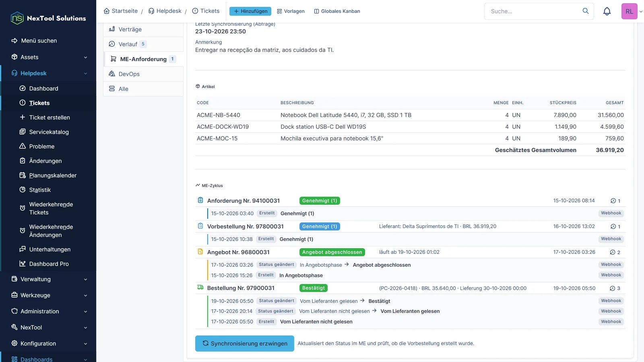Image resolution: width=644 pixels, height=362 pixels.
Task: Click the NexTool Solutions logo
Action: [x=48, y=18]
